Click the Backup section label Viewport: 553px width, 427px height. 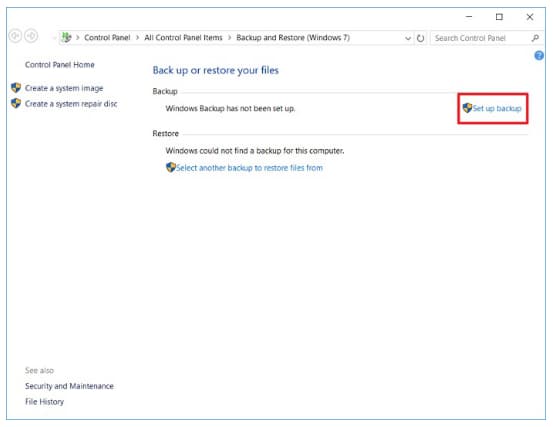[x=165, y=91]
